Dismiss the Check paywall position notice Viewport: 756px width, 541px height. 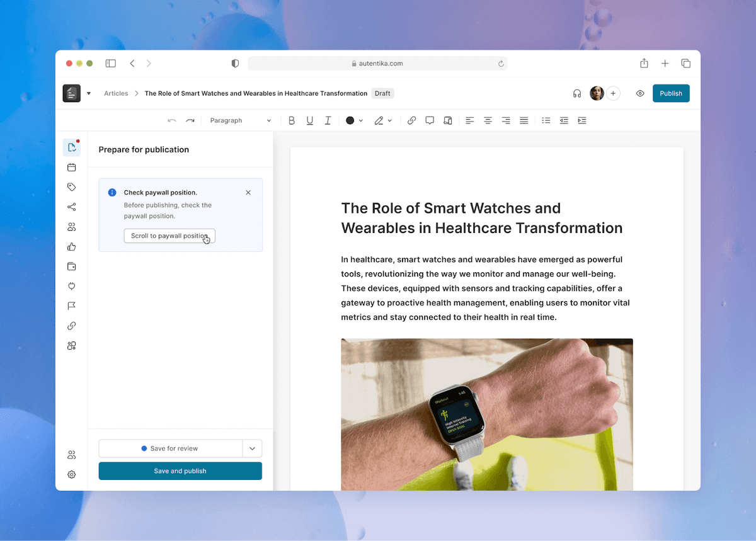point(248,193)
